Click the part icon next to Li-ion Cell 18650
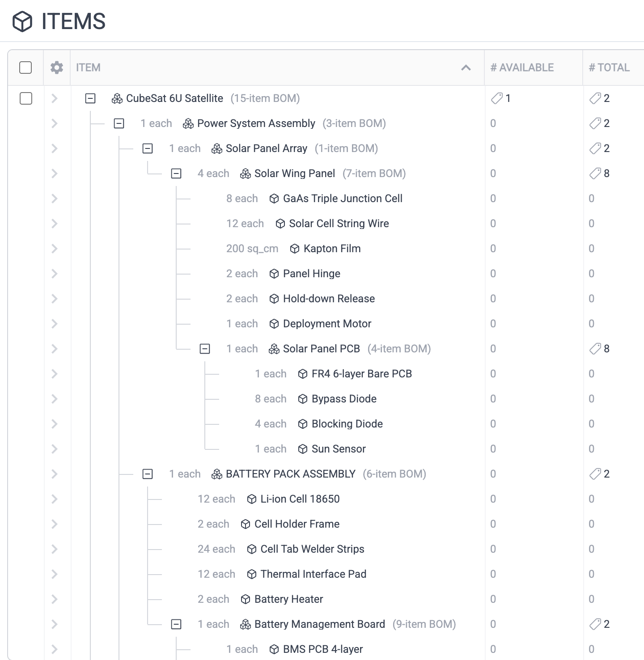Screen dimensions: 644x660 [x=252, y=499]
